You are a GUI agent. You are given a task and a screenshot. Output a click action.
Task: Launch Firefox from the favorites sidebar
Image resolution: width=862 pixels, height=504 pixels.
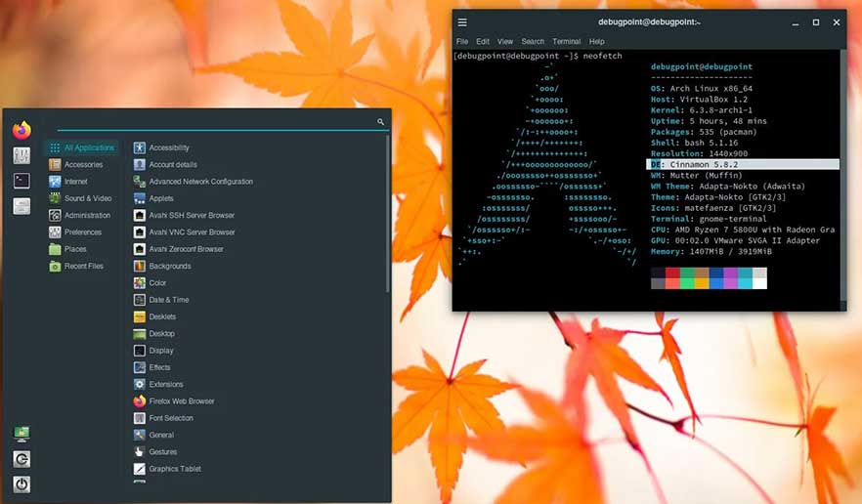tap(22, 130)
